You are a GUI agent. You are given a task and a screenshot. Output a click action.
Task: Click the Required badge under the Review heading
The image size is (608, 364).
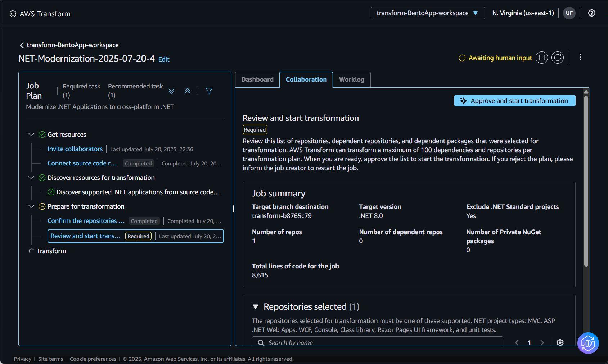click(x=255, y=130)
